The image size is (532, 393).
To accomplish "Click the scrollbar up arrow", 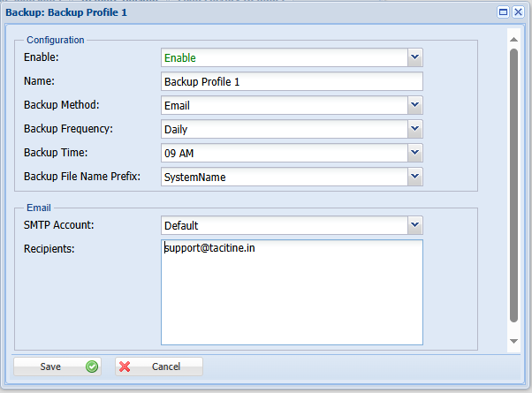I will tap(513, 39).
